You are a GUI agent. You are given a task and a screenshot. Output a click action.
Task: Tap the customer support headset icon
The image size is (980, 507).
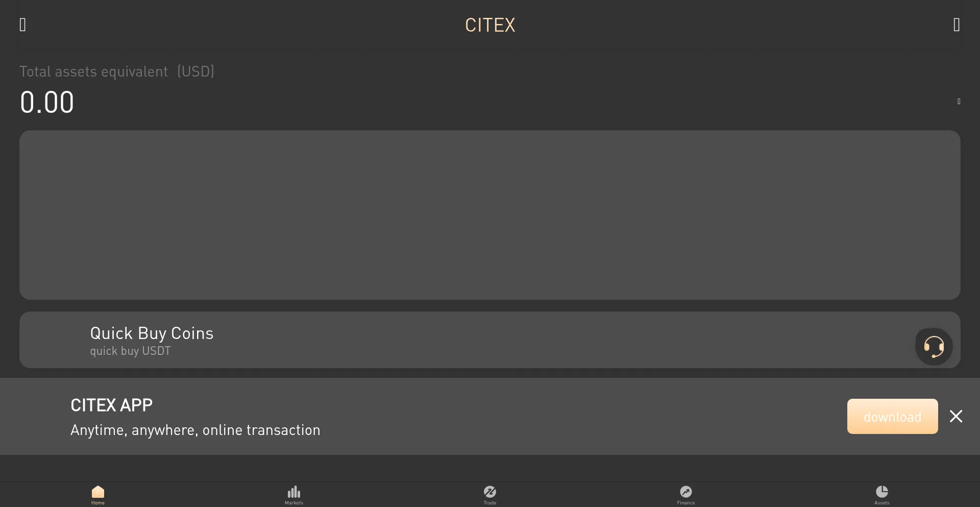pos(934,346)
